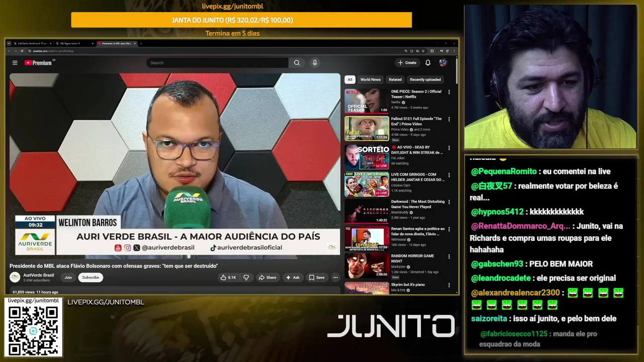Open ONE PIECE Season 2 teaser thumbnail
644x362 pixels.
click(x=367, y=101)
